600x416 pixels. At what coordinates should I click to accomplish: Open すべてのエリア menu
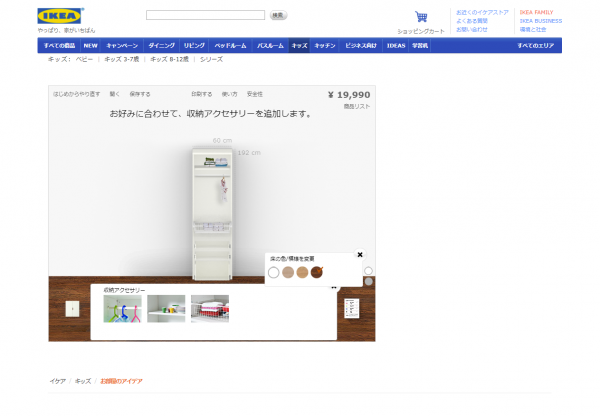[x=536, y=46]
